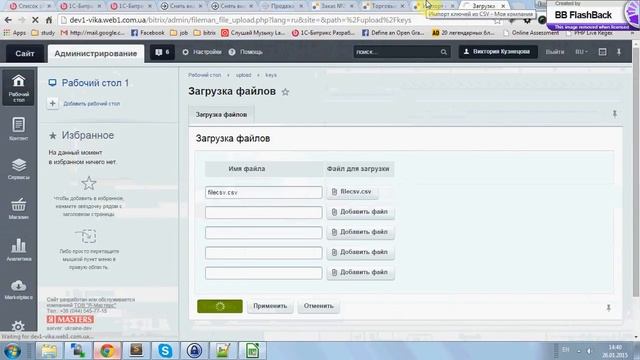Open the upload breadcrumb link
640x360 pixels.
click(243, 75)
